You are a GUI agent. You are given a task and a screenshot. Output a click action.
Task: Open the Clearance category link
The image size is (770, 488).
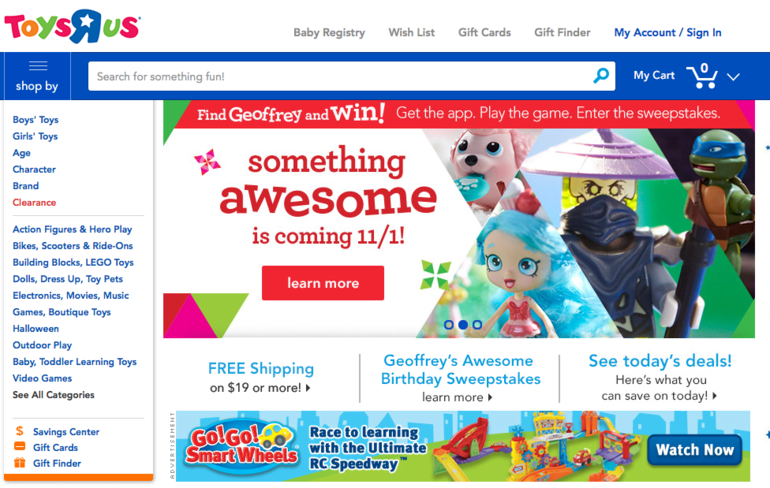coord(34,202)
